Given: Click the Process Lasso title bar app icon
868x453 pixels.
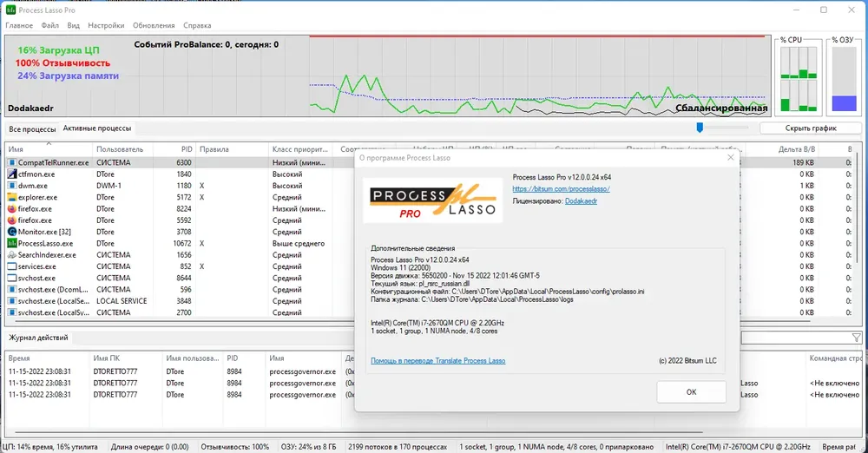Looking at the screenshot, I should tap(10, 10).
